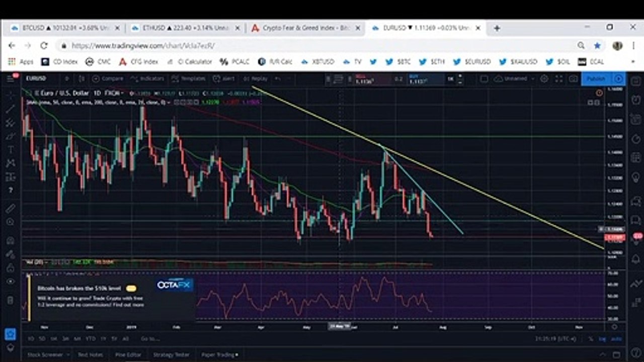Select the zoom-in tool
The image size is (644, 362).
click(x=10, y=222)
